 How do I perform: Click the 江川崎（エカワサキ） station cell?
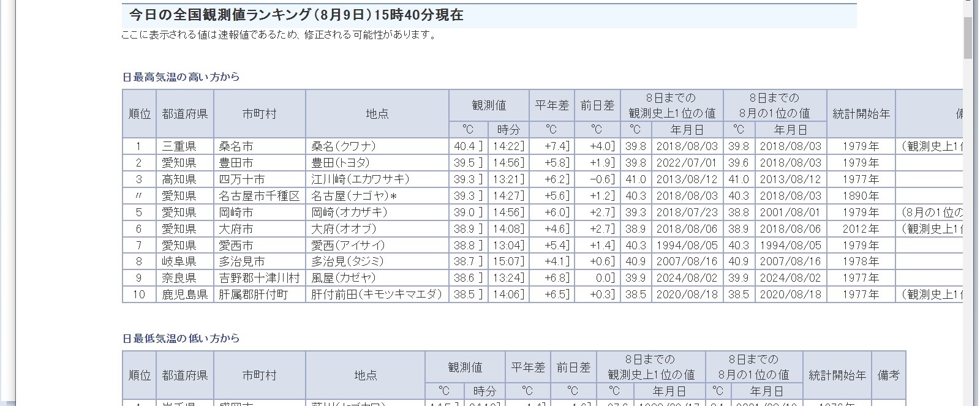pyautogui.click(x=360, y=179)
